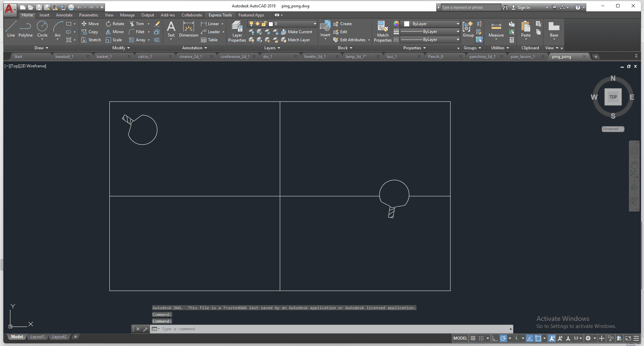Switch to the Annotate ribbon tab
Image resolution: width=644 pixels, height=346 pixels.
pos(64,15)
